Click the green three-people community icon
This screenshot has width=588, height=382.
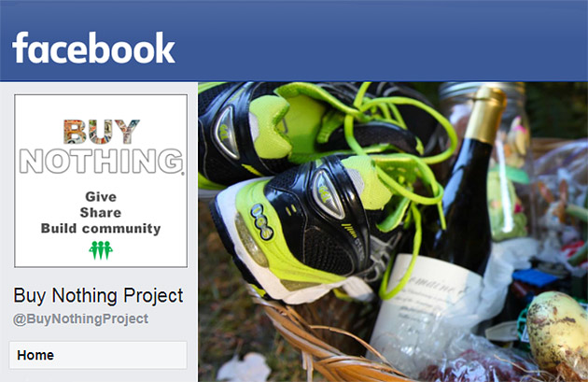point(101,250)
